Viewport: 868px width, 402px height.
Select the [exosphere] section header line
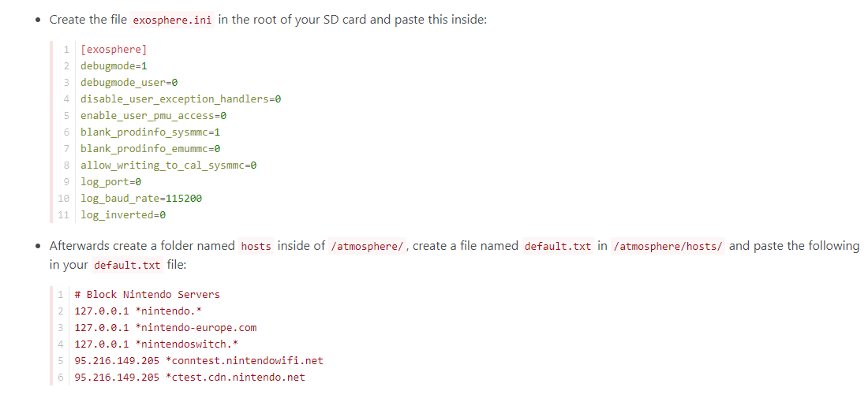pos(114,50)
